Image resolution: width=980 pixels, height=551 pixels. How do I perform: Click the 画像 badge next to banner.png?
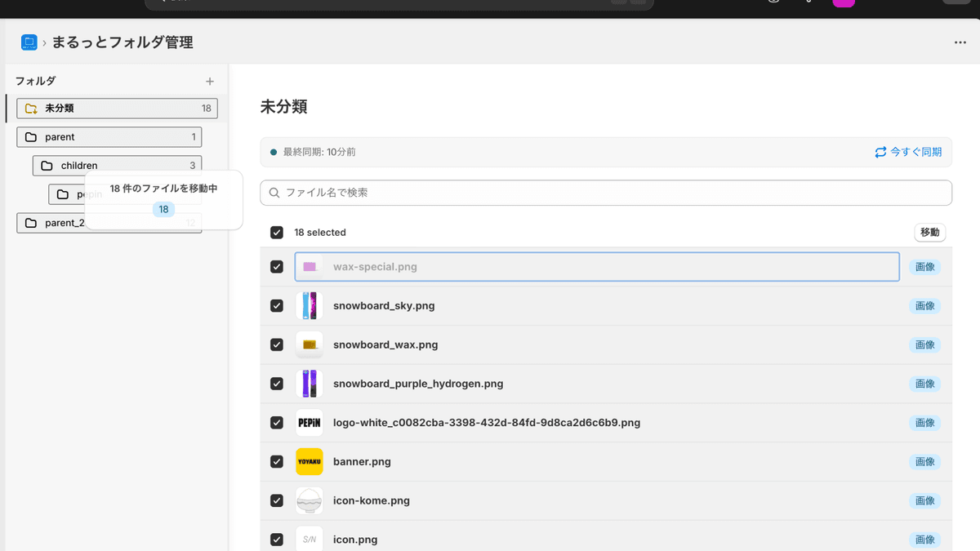pos(924,461)
